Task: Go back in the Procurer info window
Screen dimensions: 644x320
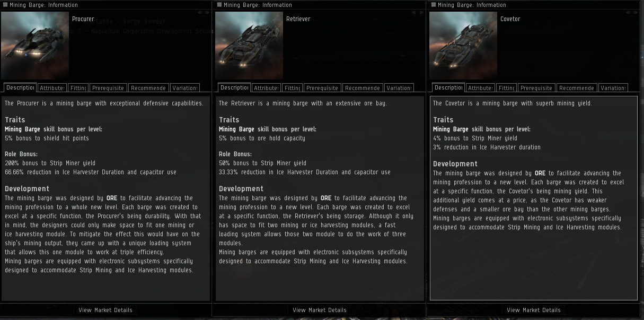Action: tap(200, 12)
